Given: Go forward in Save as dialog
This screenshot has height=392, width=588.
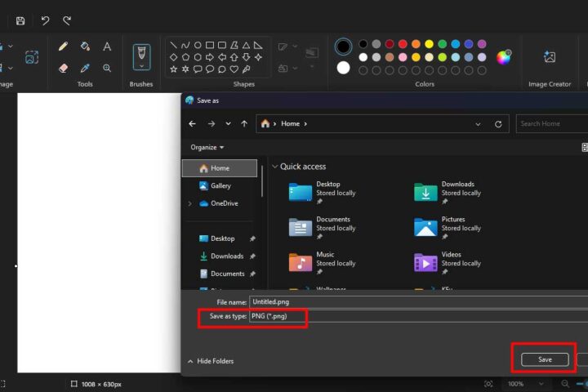Looking at the screenshot, I should coord(212,123).
